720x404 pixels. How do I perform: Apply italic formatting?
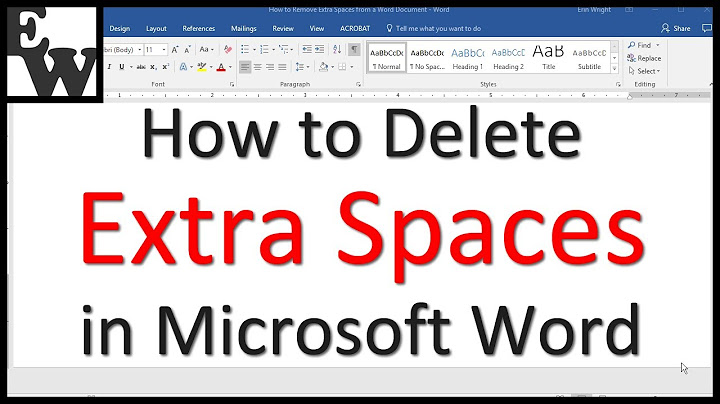109,67
